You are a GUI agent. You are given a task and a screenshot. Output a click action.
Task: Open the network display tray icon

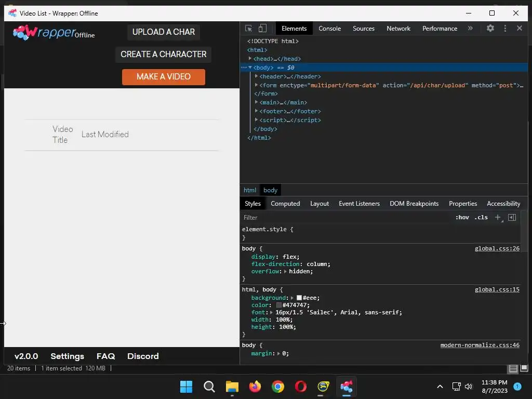tap(456, 387)
